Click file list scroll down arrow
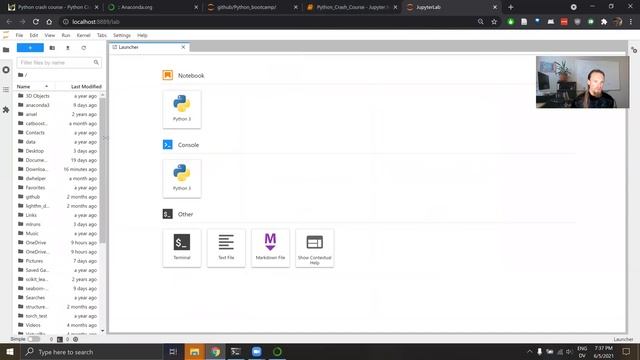 [102, 331]
